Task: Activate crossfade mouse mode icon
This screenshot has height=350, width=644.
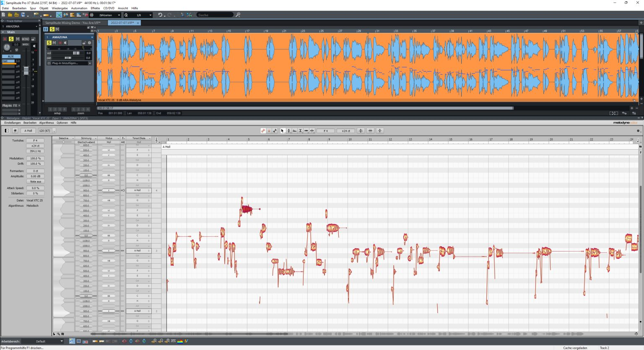Action: point(59,15)
